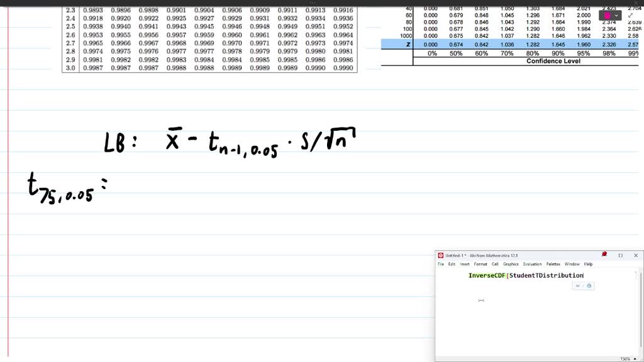Select the expand/fullscreen arrow icon

630,15
